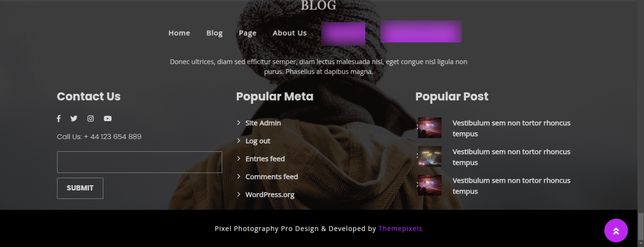Click the chevron beside Log out
The height and width of the screenshot is (247, 644).
click(x=239, y=140)
